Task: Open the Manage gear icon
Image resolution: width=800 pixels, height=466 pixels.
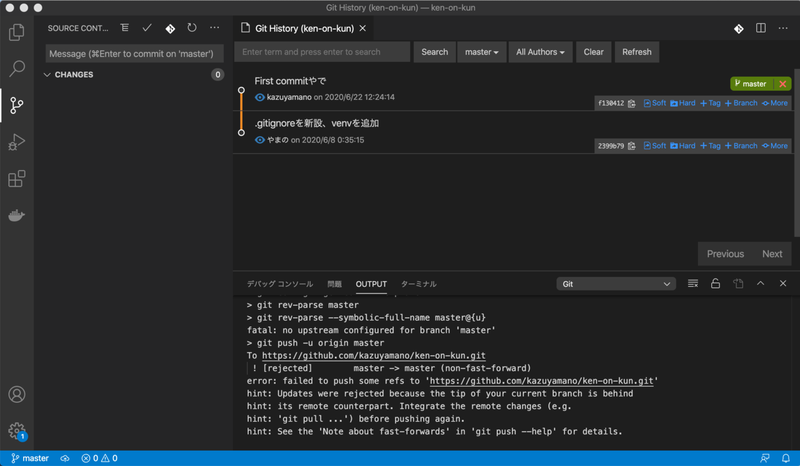Action: [16, 431]
